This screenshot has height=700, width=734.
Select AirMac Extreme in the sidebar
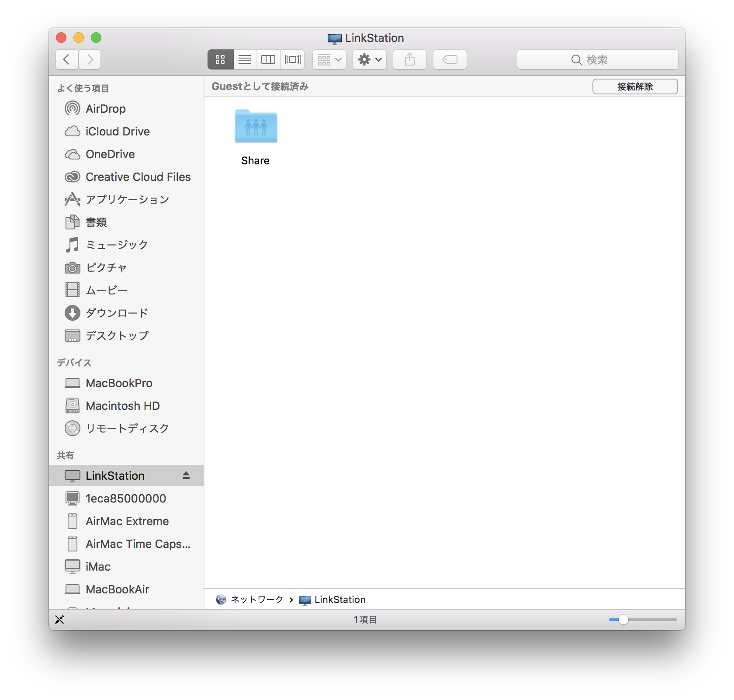point(126,521)
